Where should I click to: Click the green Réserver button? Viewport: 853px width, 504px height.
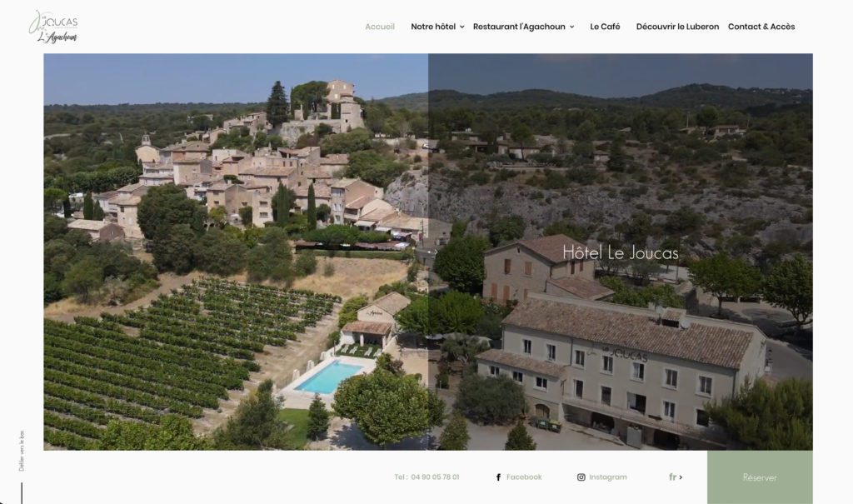(x=760, y=477)
